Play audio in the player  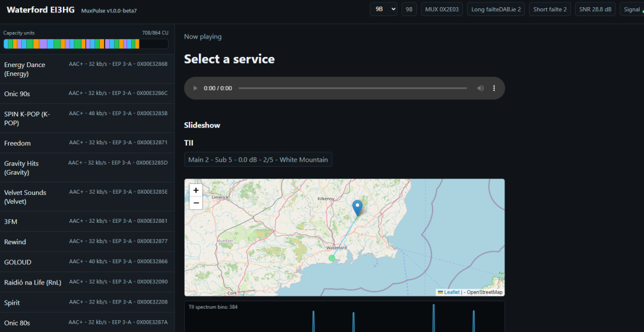click(x=195, y=88)
